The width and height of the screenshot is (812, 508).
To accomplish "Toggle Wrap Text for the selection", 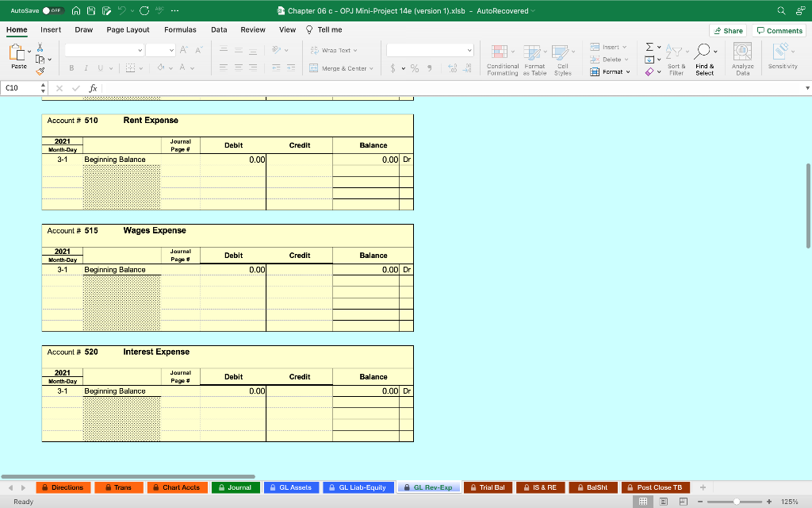I will (x=333, y=52).
